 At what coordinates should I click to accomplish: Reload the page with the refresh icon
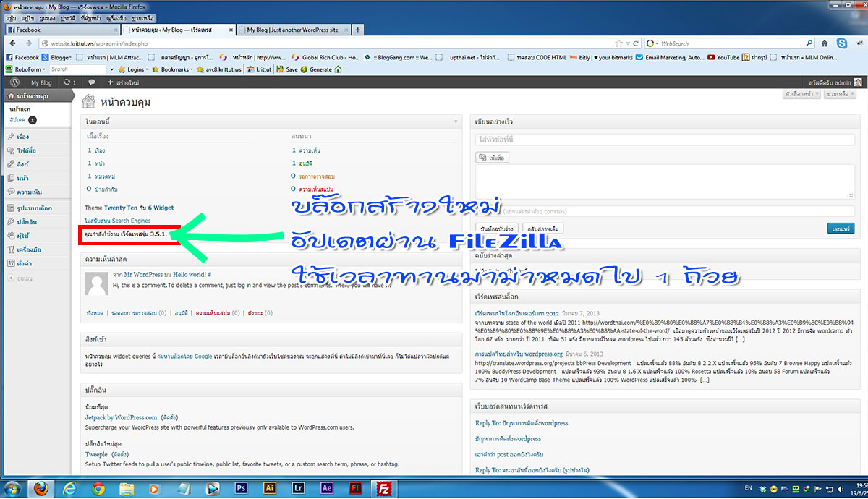(636, 43)
